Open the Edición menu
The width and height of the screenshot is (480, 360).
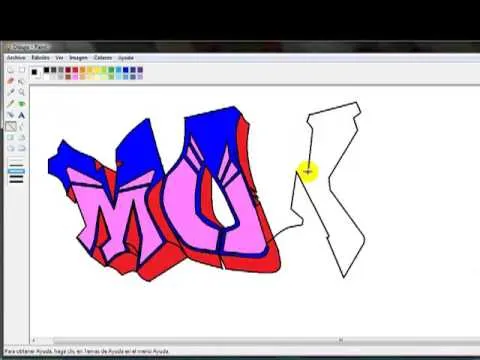coord(40,58)
